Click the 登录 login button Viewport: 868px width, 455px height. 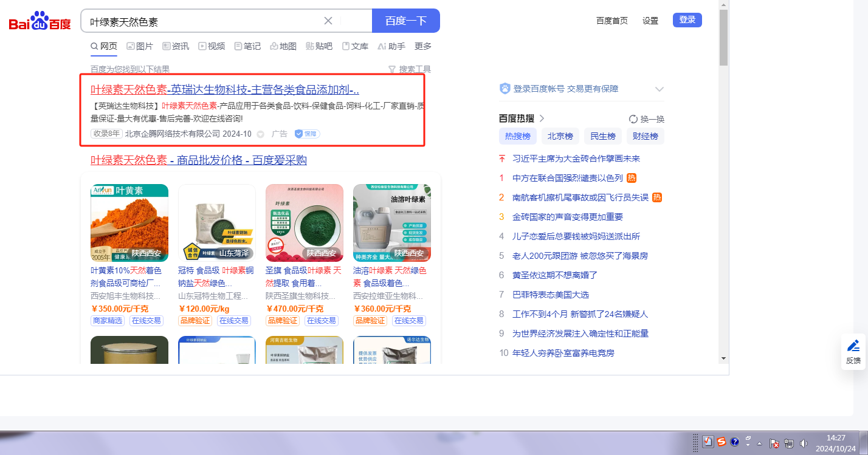click(687, 20)
